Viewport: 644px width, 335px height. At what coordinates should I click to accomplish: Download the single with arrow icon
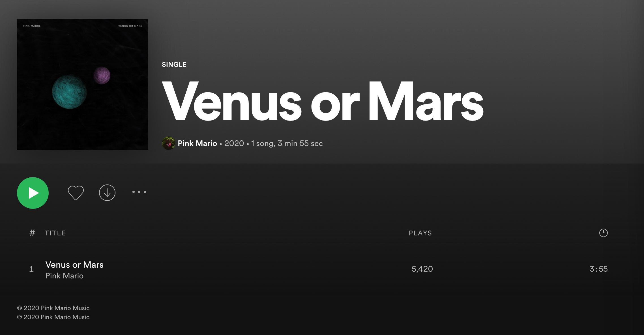pos(107,193)
